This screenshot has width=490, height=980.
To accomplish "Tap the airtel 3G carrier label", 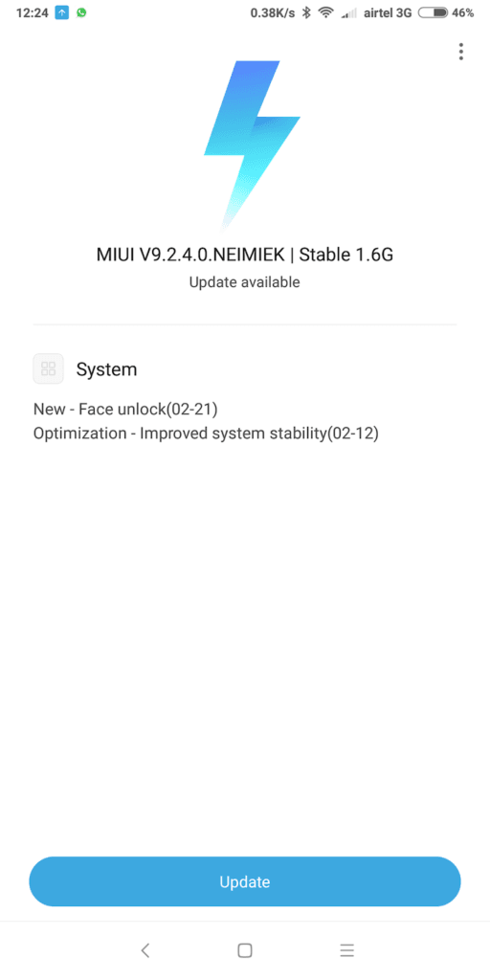I will (388, 12).
